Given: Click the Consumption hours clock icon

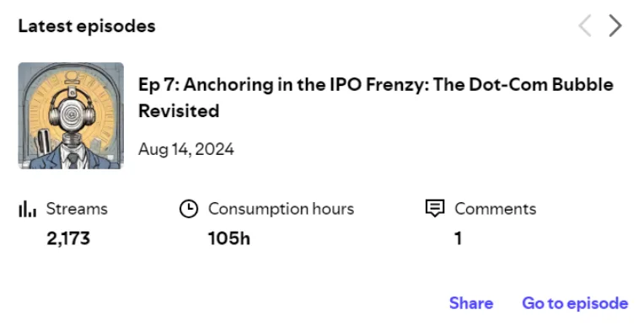Looking at the screenshot, I should [189, 209].
